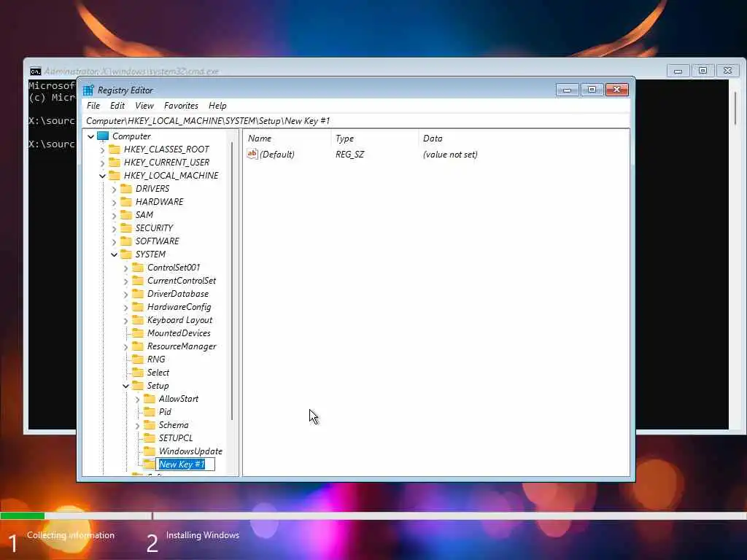This screenshot has height=560, width=747.
Task: Click the Select folder icon
Action: pyautogui.click(x=138, y=373)
